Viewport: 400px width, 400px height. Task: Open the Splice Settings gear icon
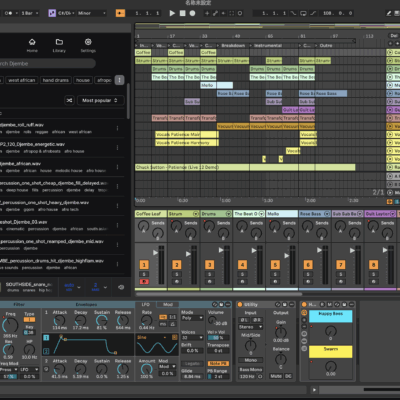88,42
